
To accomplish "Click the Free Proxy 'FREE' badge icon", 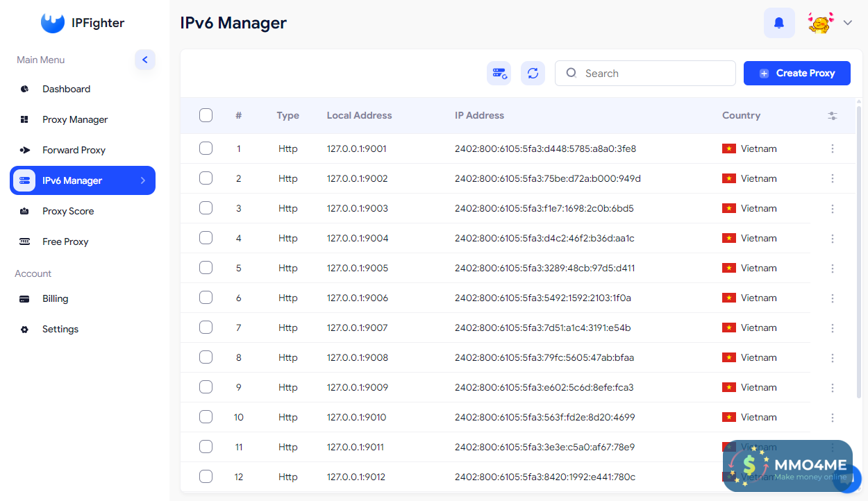I will pos(25,241).
